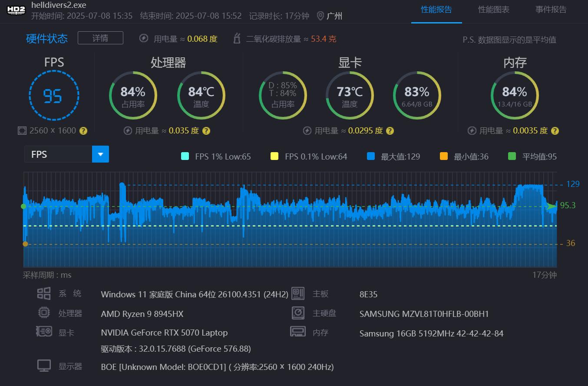Toggle the FPS 0.1% Low legend checkbox
This screenshot has height=386, width=588.
(274, 156)
